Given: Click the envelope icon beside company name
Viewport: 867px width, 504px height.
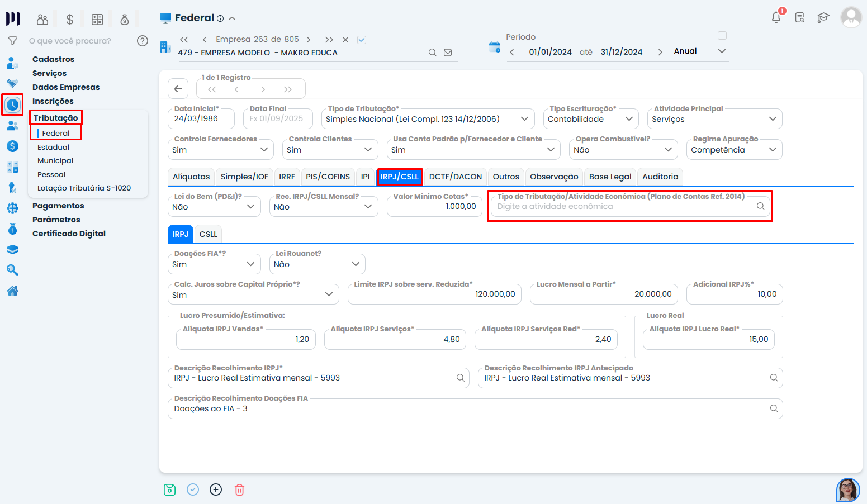Looking at the screenshot, I should 448,53.
